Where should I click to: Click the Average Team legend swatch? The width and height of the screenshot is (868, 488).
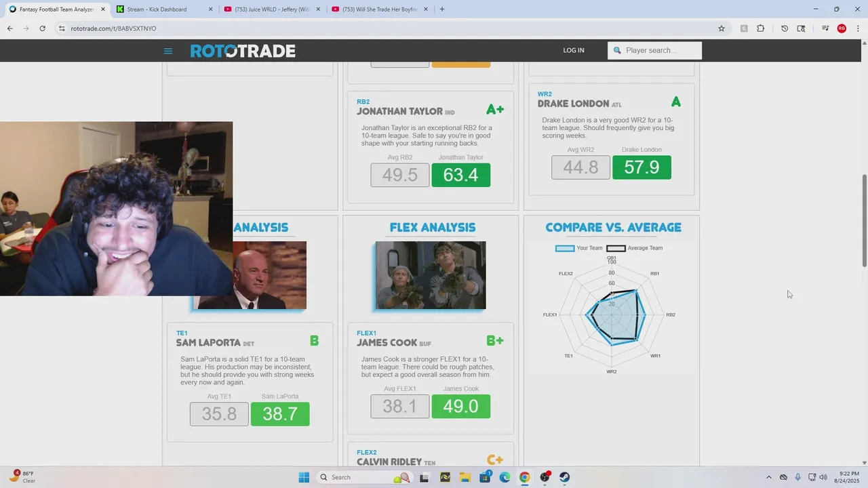click(616, 248)
